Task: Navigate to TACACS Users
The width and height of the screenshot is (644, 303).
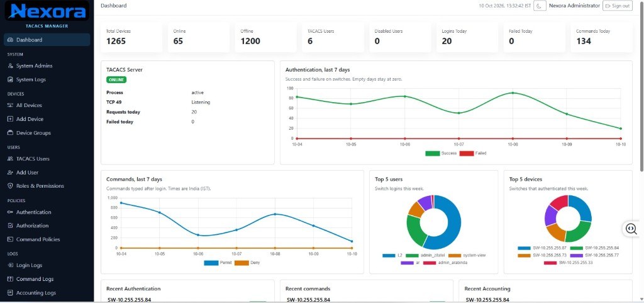Action: (47, 159)
